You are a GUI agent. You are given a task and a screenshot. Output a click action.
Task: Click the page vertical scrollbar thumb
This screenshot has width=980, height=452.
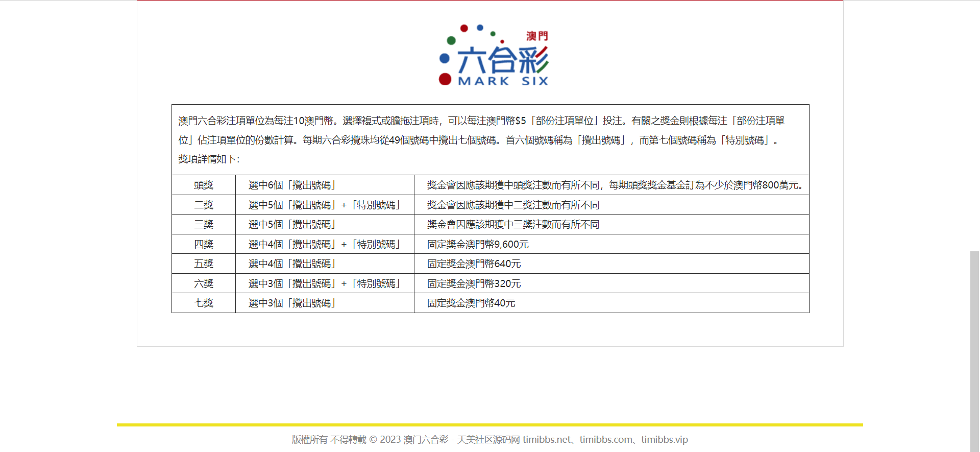(x=974, y=351)
